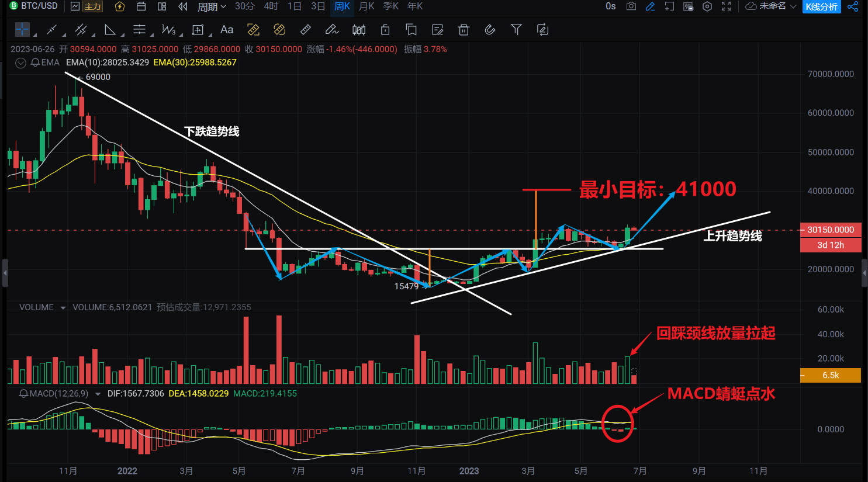Click the add window panel icon

(669, 6)
